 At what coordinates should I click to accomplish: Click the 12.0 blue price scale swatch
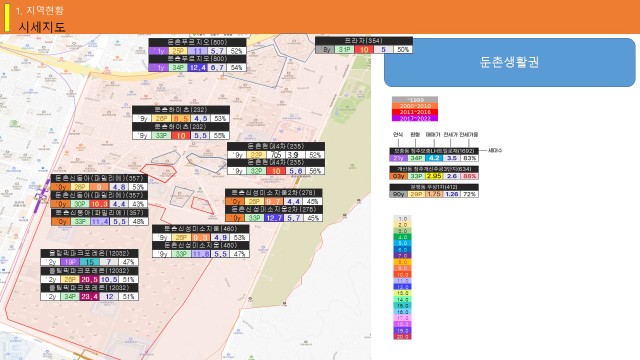(402, 287)
